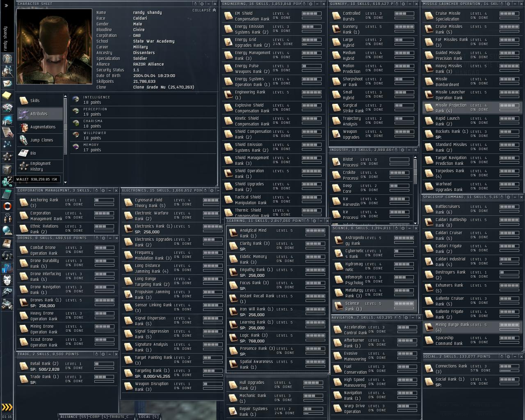Open the Missile Launcher Operation window menu icon

click(501, 4)
